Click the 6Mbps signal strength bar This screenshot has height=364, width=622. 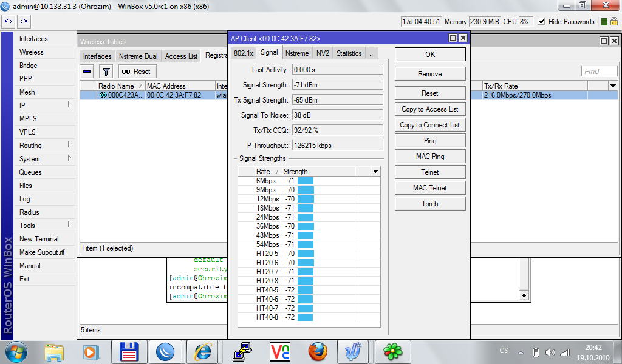pos(306,181)
